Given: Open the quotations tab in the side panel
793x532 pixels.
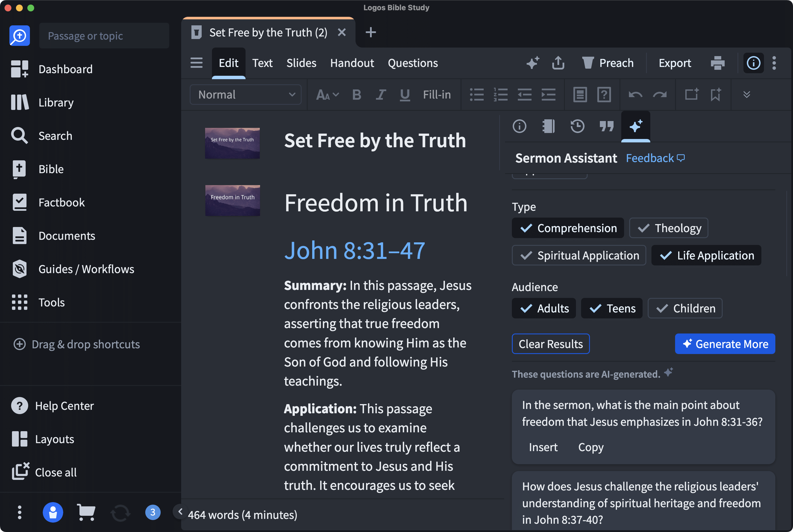Looking at the screenshot, I should [x=606, y=126].
